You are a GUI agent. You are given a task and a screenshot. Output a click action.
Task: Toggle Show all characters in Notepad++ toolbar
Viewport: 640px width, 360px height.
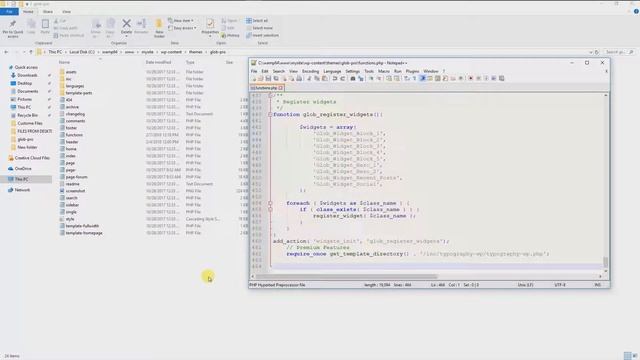414,78
